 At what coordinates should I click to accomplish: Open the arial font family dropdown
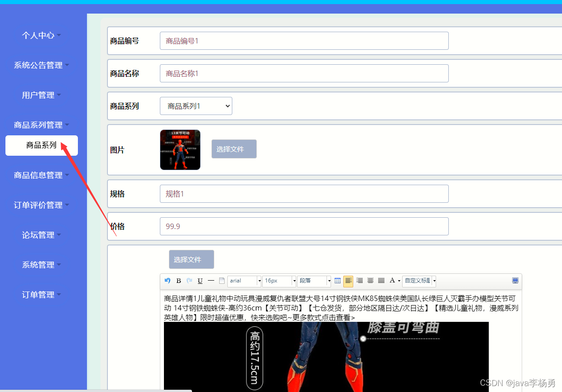pyautogui.click(x=245, y=281)
